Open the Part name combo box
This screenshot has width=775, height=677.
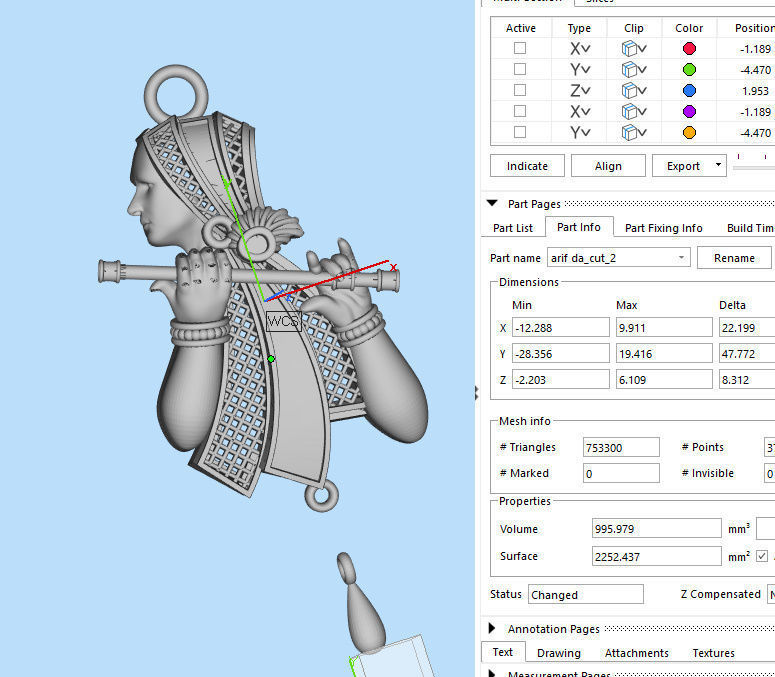pyautogui.click(x=618, y=258)
